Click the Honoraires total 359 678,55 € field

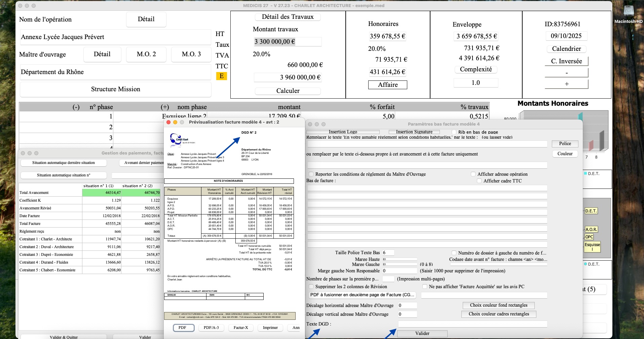coord(388,36)
